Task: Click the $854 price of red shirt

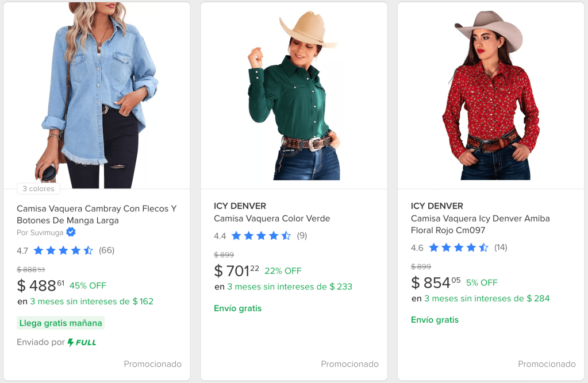Action: (436, 283)
